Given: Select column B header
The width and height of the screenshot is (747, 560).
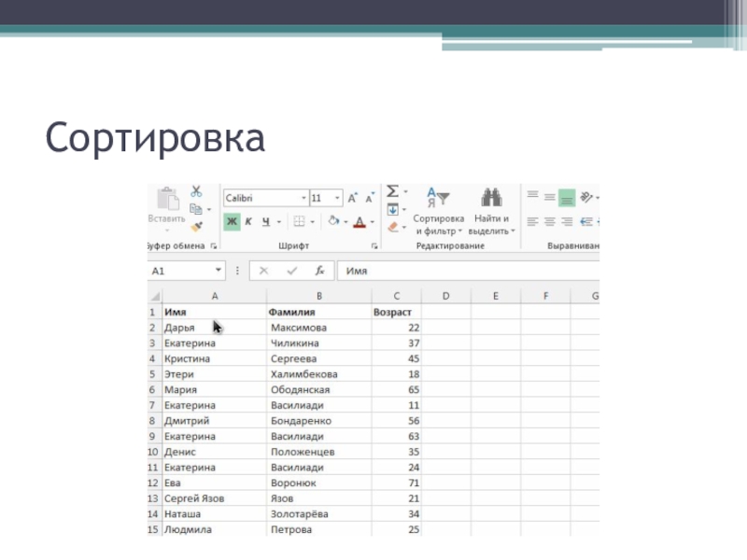Looking at the screenshot, I should pyautogui.click(x=319, y=296).
